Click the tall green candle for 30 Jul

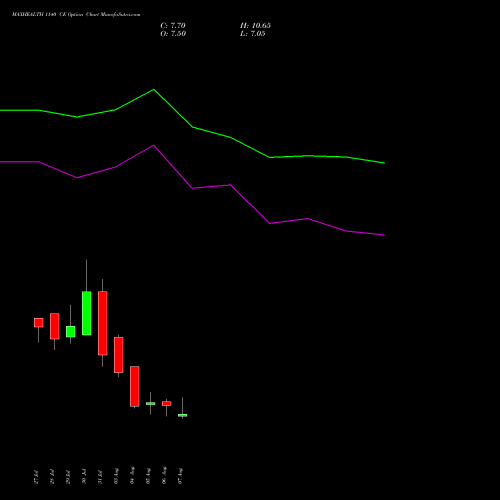(x=87, y=313)
